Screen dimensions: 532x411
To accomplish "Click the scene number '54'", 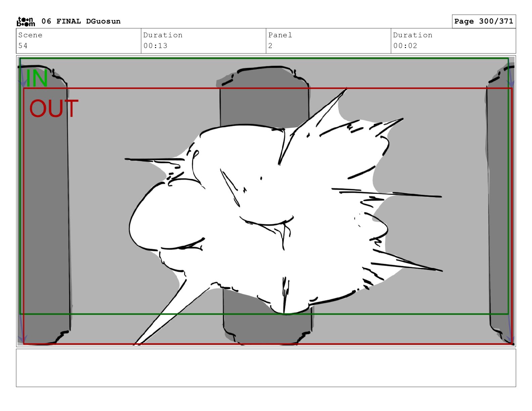I will pyautogui.click(x=23, y=46).
